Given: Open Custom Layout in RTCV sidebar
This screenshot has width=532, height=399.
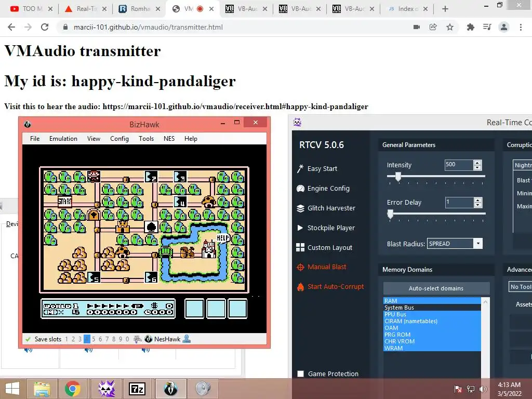Looking at the screenshot, I should pos(324,247).
